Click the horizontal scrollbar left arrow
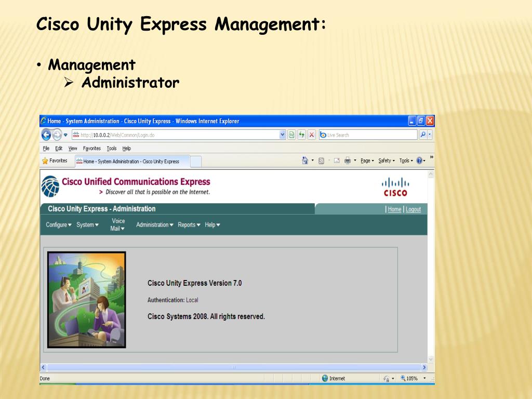Image resolution: width=532 pixels, height=399 pixels. (x=44, y=367)
